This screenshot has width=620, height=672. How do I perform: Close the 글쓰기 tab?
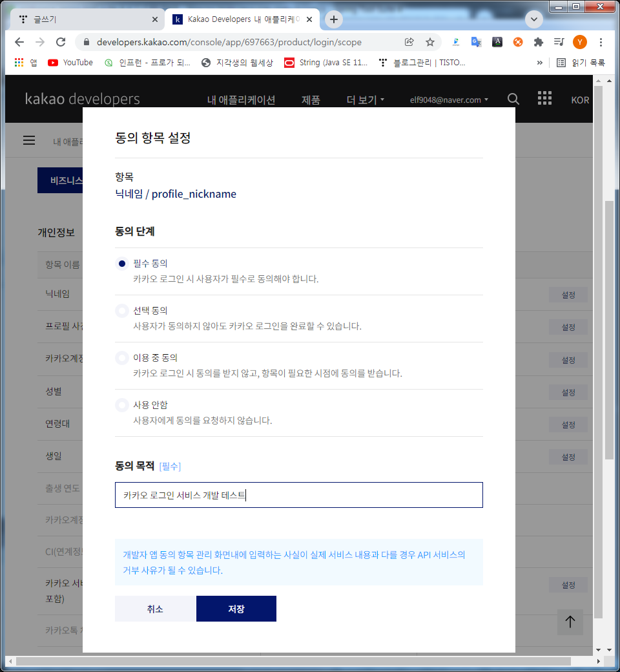tap(155, 19)
